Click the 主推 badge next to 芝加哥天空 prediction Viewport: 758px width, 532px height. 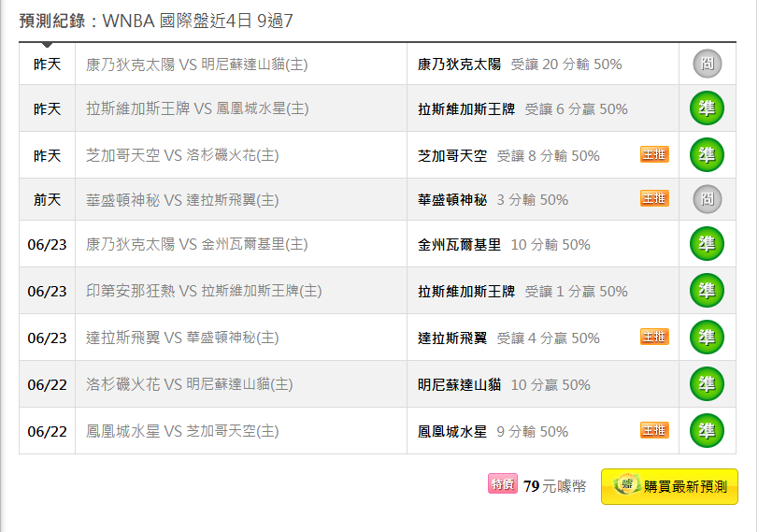654,155
